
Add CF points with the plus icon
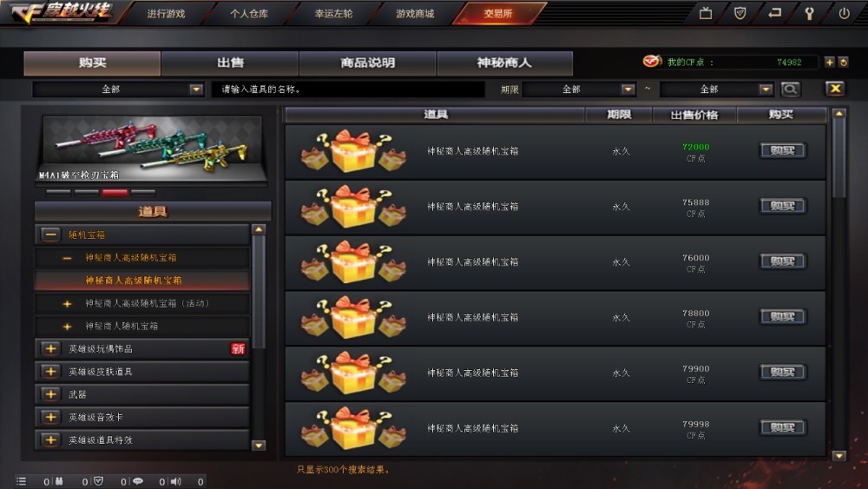pyautogui.click(x=829, y=62)
